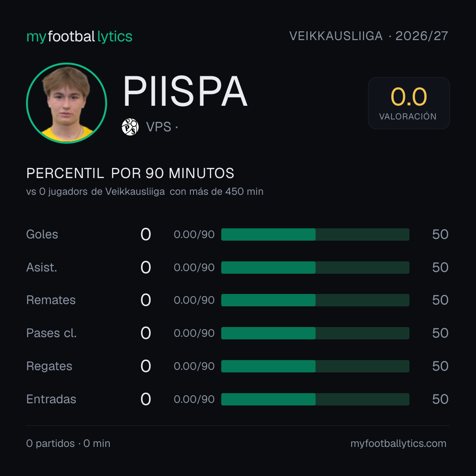Click the Regates percentile bar

tap(315, 366)
